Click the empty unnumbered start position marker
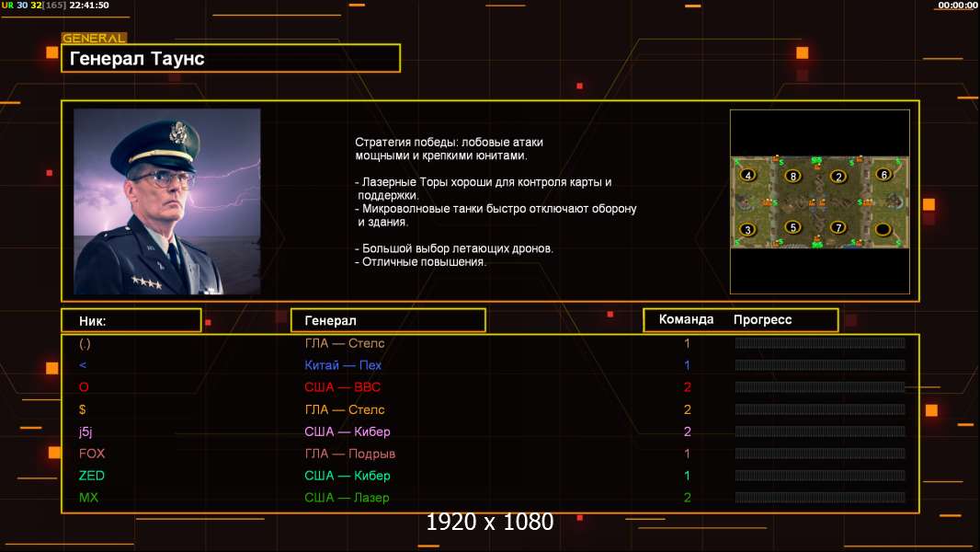Viewport: 980px width, 552px height. [x=883, y=229]
